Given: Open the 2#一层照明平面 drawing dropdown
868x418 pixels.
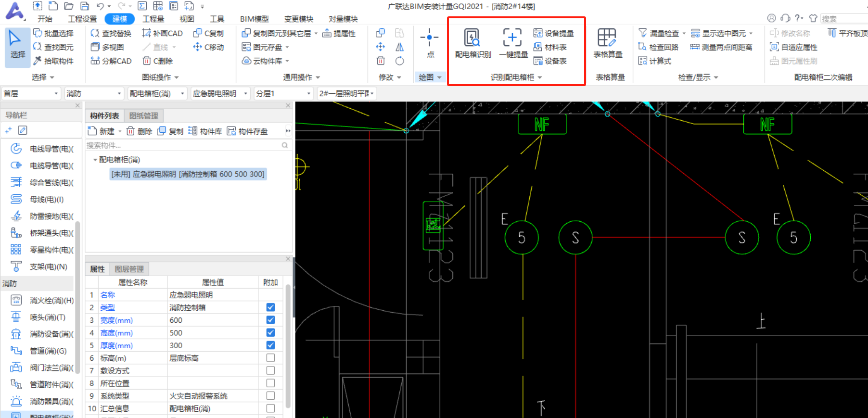Looking at the screenshot, I should pos(346,93).
